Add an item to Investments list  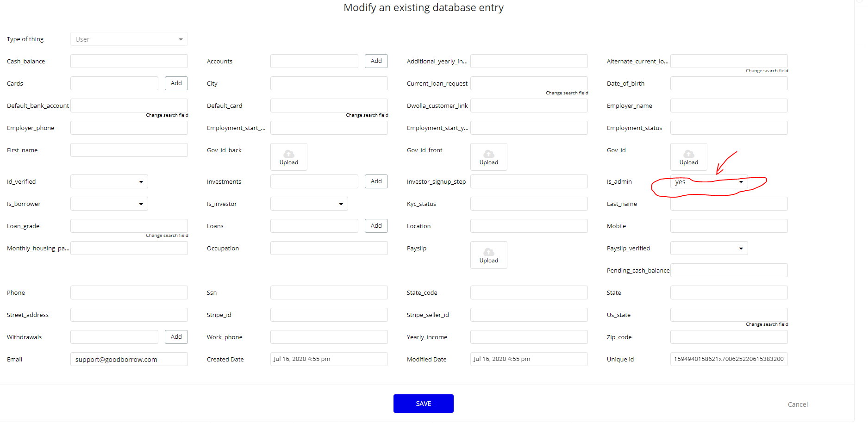376,181
